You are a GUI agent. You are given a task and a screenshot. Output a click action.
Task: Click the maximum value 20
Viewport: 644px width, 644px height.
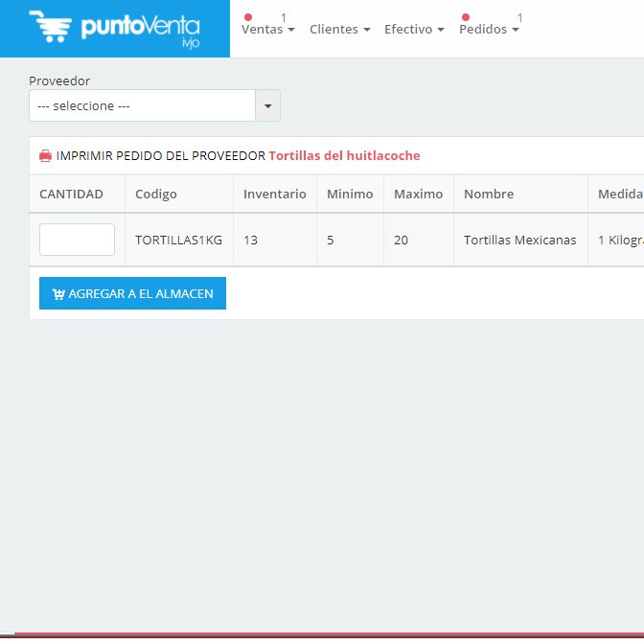coord(401,240)
